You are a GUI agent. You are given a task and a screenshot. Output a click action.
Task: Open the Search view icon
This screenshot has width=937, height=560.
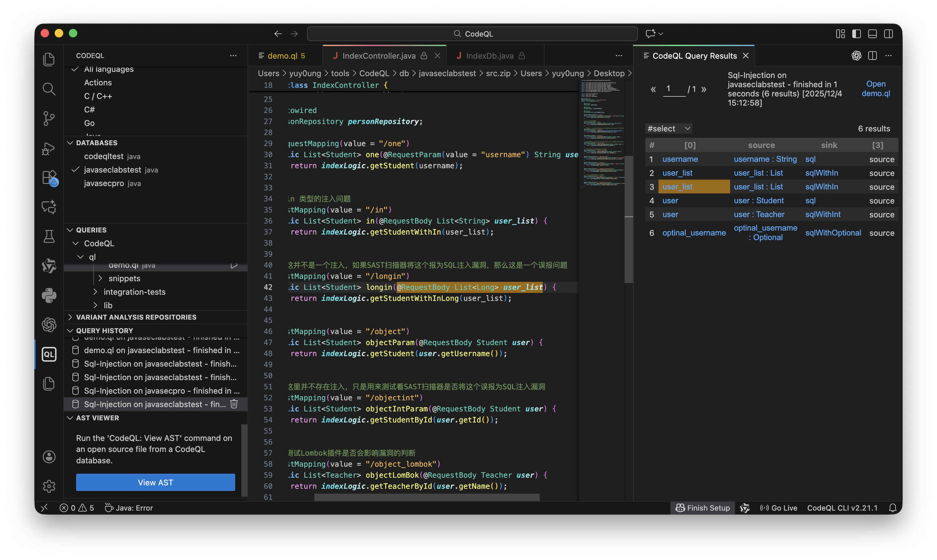click(x=49, y=89)
